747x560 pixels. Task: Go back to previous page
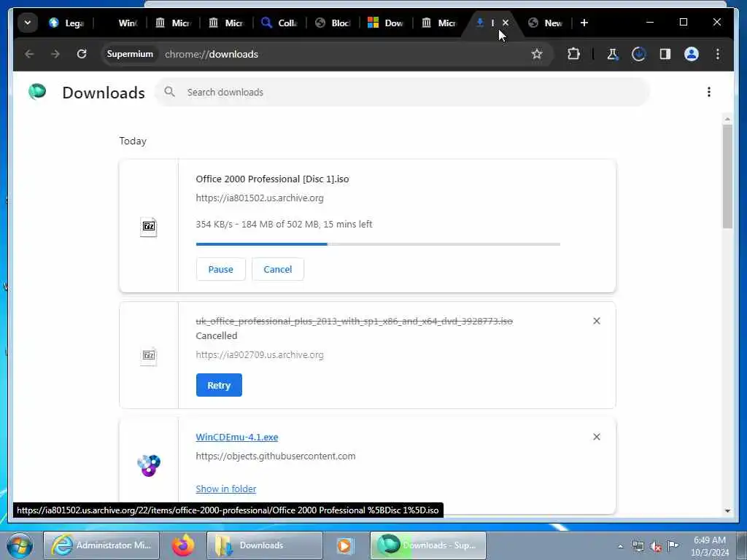29,54
